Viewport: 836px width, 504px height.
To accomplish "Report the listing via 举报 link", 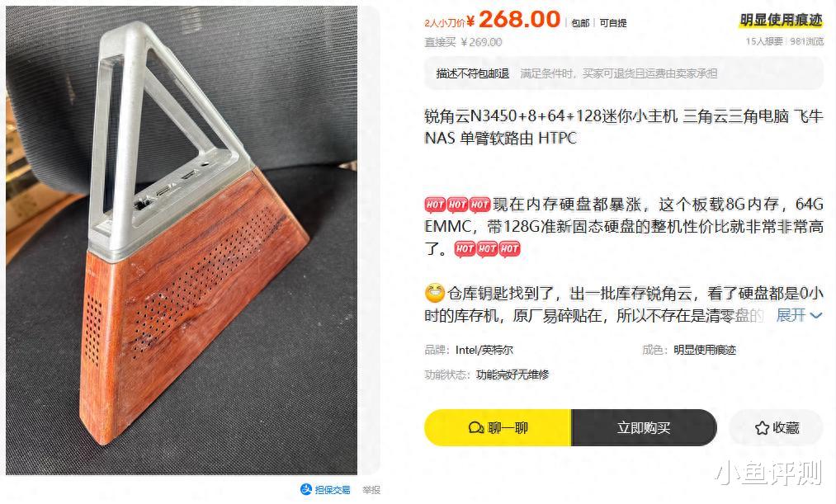I will 371,490.
